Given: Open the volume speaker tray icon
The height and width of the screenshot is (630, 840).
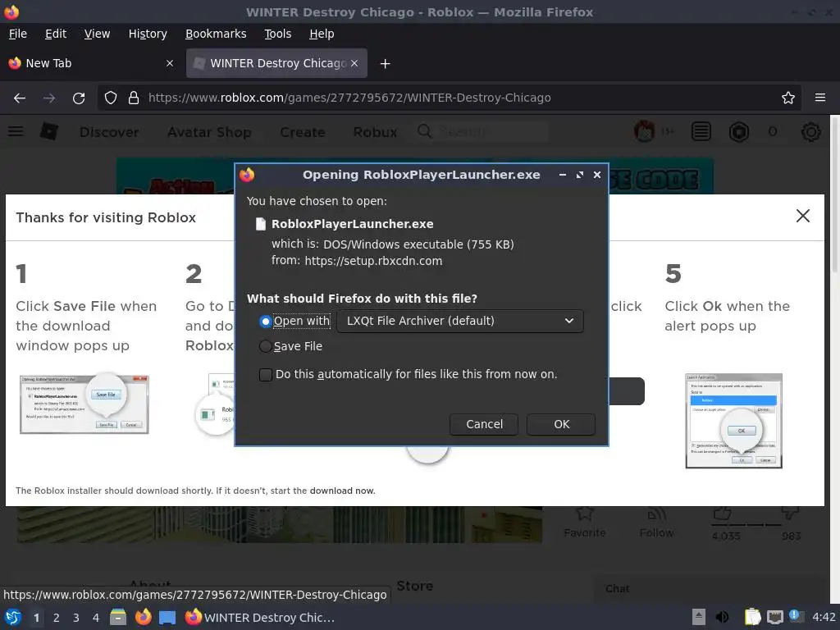Looking at the screenshot, I should [722, 617].
